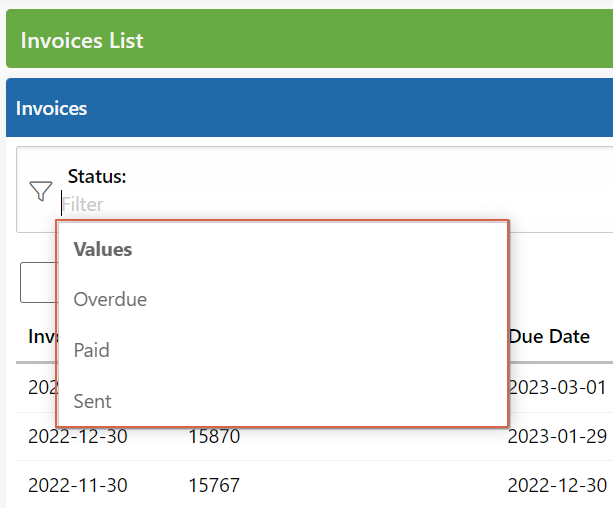Click the Due Date column header
The width and height of the screenshot is (613, 508).
pos(549,336)
